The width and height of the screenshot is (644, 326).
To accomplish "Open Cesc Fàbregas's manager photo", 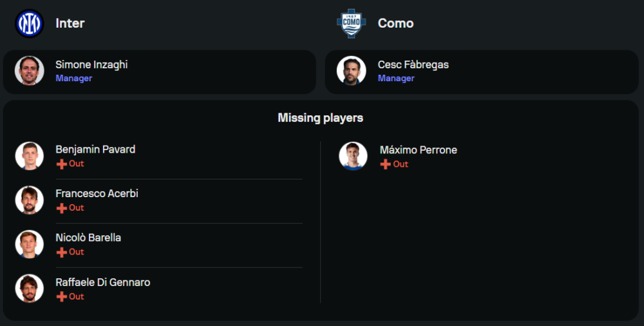I will (351, 71).
